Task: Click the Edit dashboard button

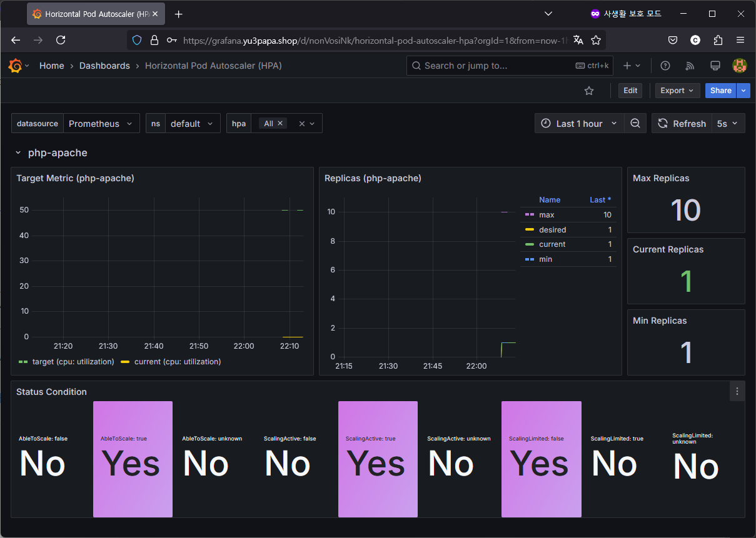Action: pyautogui.click(x=630, y=91)
